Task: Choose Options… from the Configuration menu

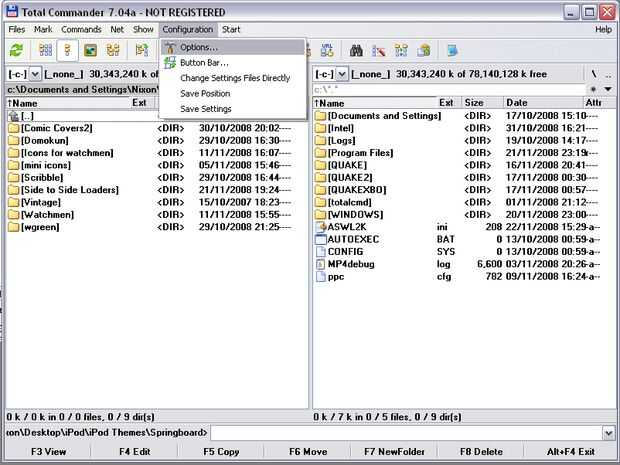Action: [x=232, y=47]
